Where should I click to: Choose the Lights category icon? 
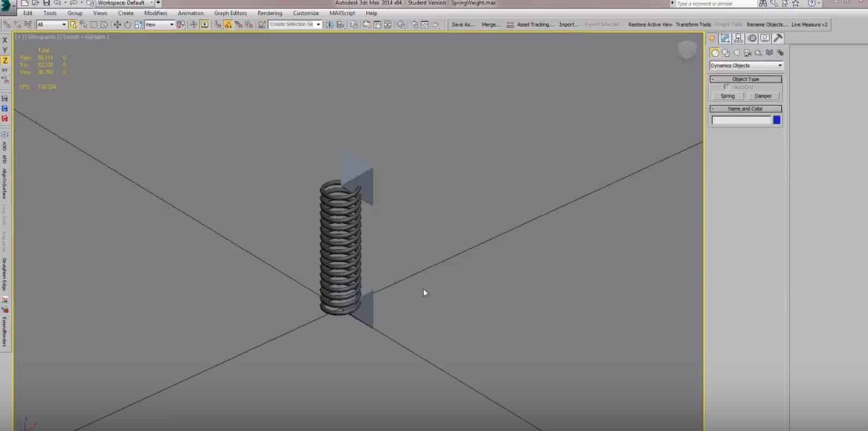pyautogui.click(x=736, y=53)
